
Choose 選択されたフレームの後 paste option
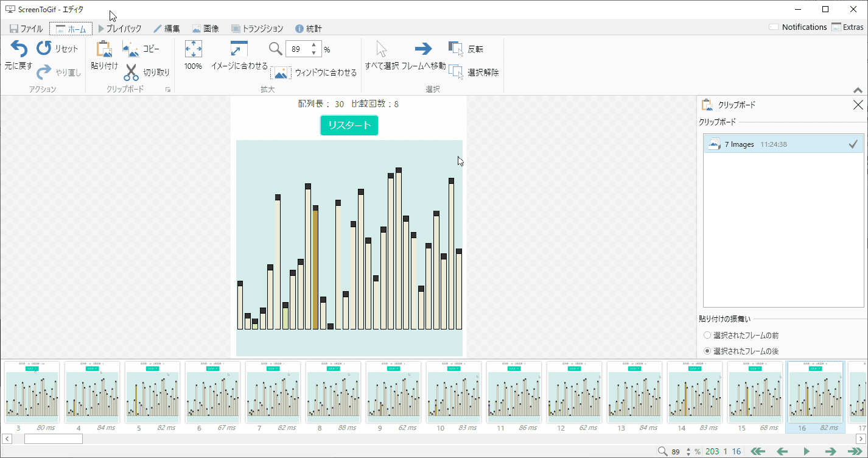pyautogui.click(x=741, y=351)
